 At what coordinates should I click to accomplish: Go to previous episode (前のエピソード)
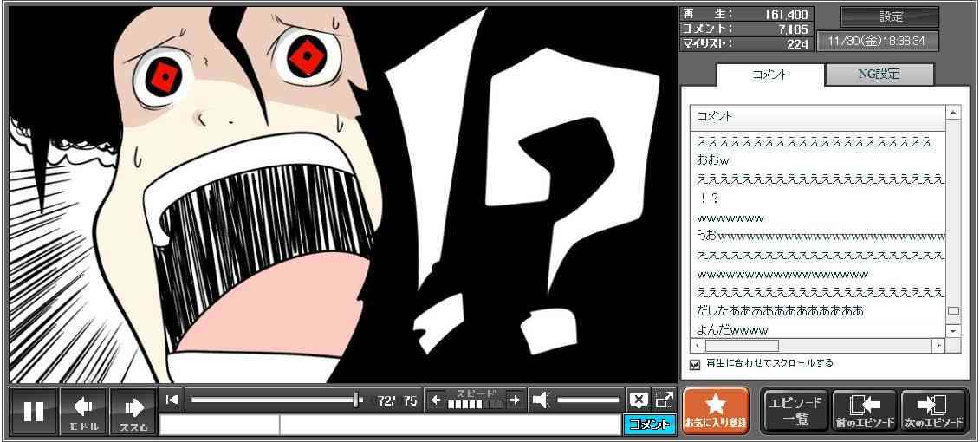coord(864,410)
